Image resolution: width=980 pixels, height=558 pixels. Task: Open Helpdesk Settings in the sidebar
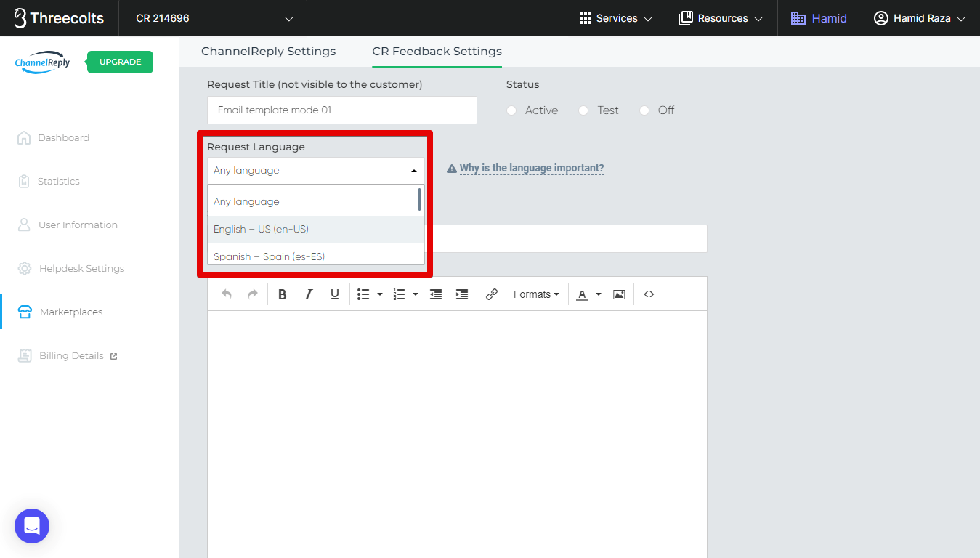click(x=81, y=268)
